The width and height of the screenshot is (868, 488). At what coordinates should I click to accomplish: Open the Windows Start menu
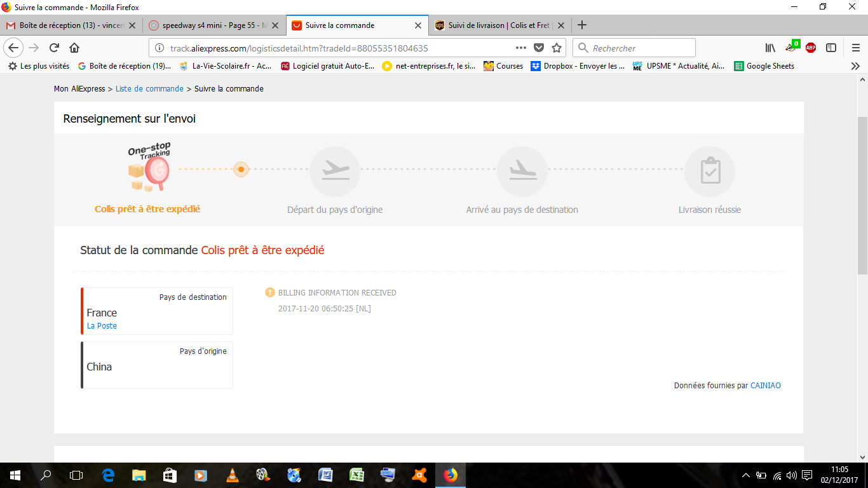(15, 475)
